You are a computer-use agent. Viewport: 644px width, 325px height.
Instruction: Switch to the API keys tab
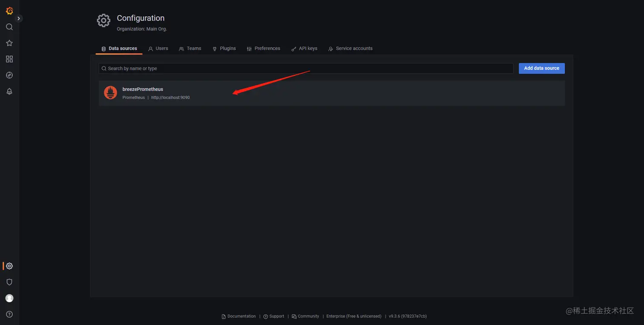(x=304, y=49)
